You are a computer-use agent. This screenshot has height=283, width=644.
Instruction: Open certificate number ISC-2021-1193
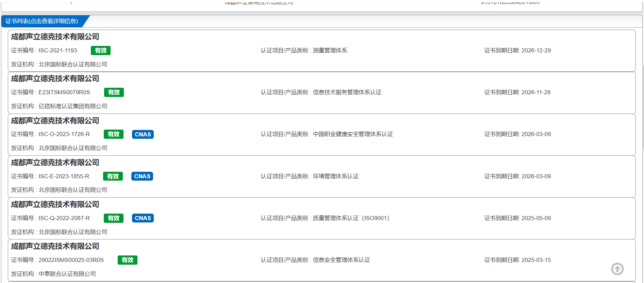[58, 50]
